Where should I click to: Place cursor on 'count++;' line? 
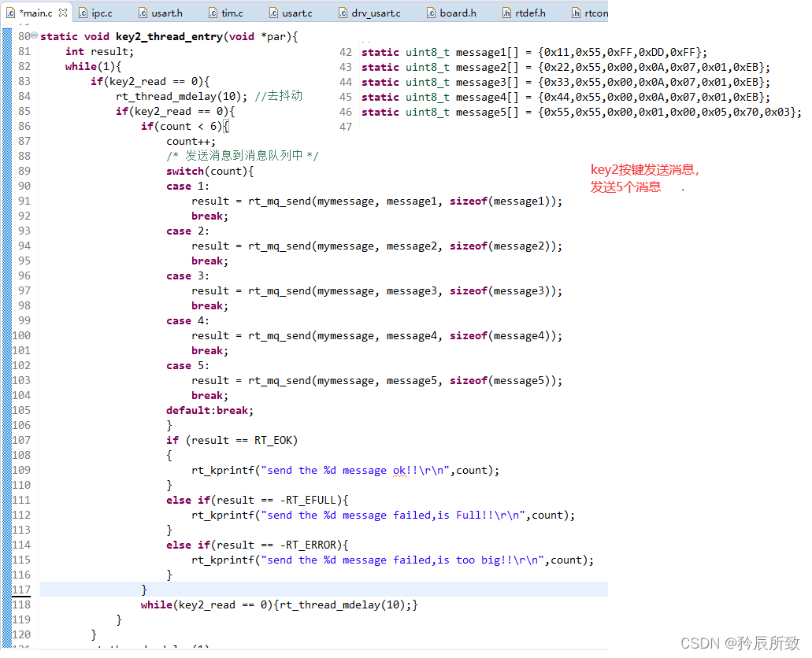191,142
